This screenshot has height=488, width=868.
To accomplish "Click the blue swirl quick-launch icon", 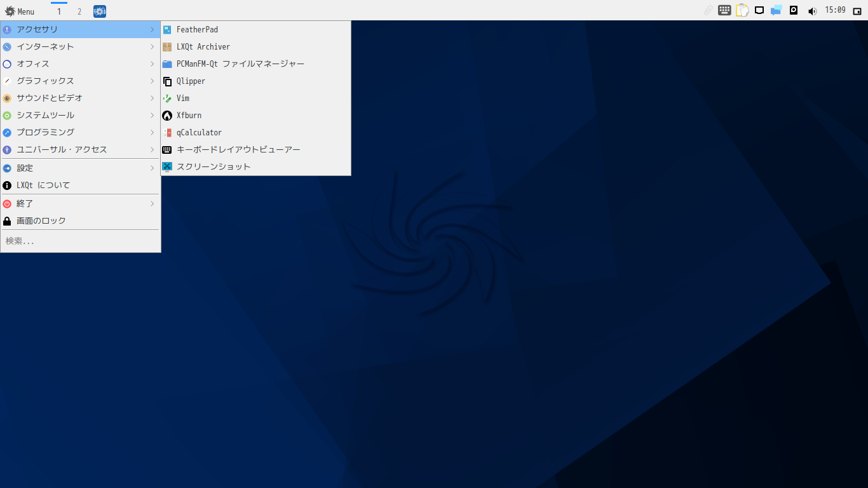I will [100, 11].
